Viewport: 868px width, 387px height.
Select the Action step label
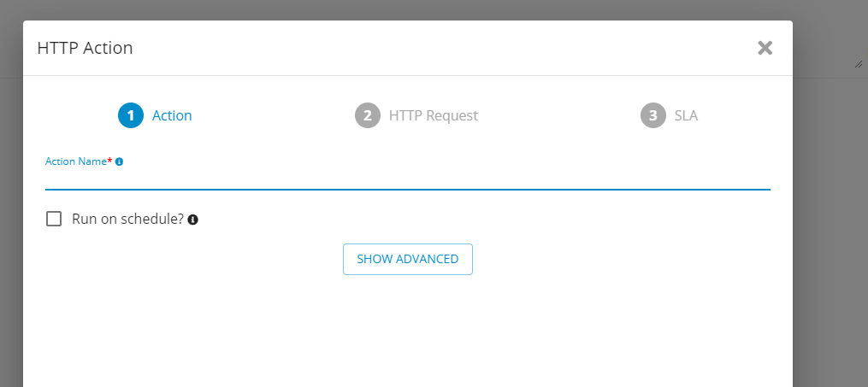[172, 115]
